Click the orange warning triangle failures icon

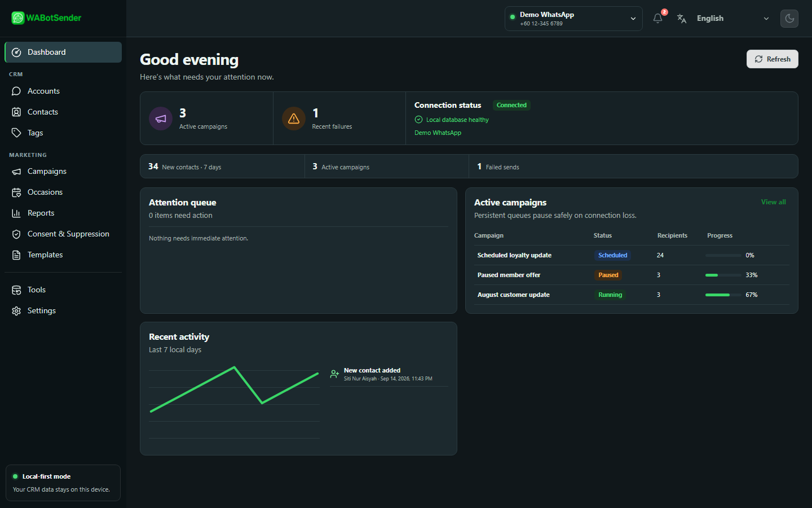pyautogui.click(x=294, y=119)
